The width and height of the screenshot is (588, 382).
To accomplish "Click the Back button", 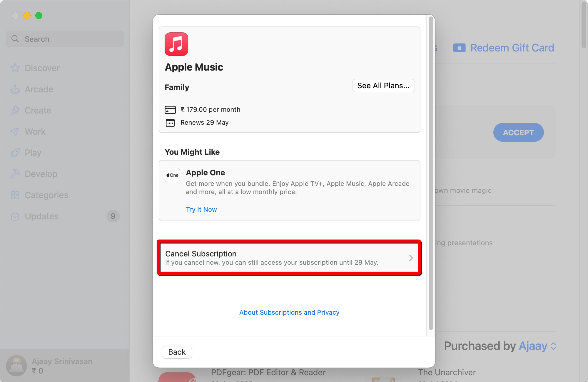I will tap(177, 352).
